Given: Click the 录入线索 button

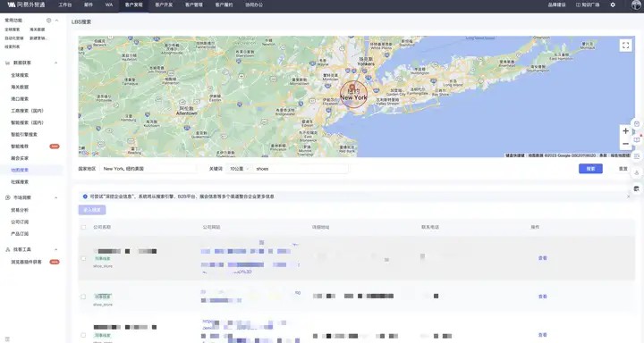Looking at the screenshot, I should tap(92, 210).
